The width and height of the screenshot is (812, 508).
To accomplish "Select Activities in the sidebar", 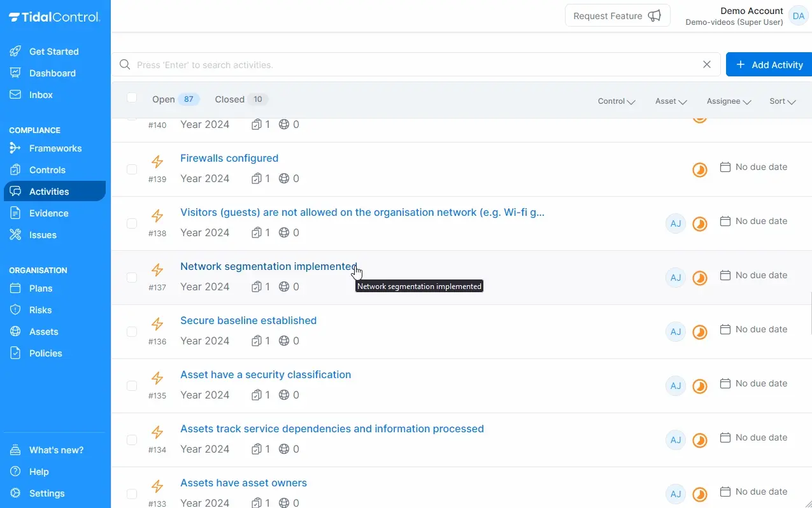I will click(x=54, y=192).
